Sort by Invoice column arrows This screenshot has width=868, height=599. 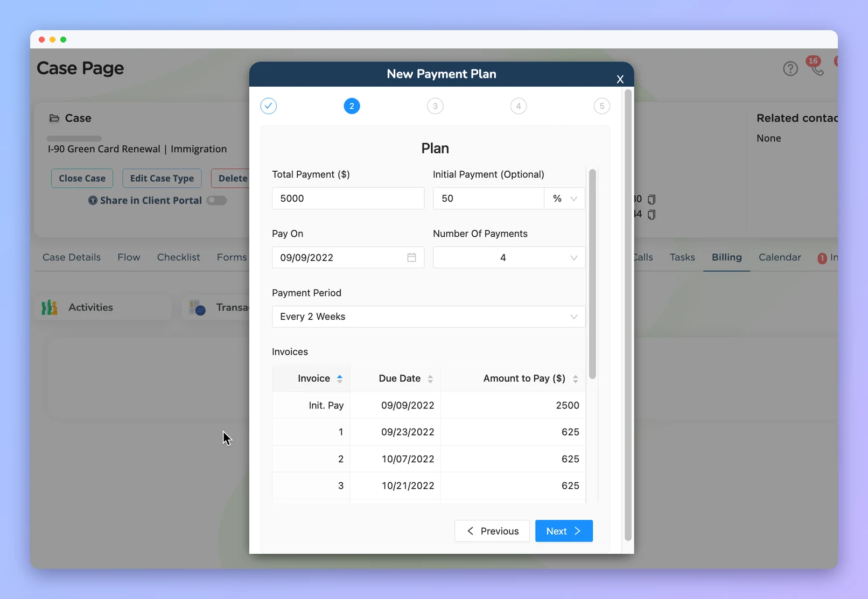[340, 379]
